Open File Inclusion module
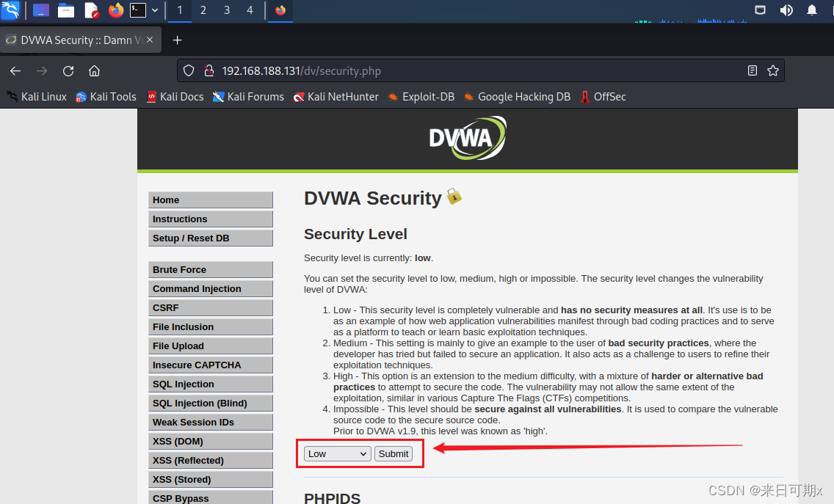This screenshot has width=834, height=504. coord(211,327)
